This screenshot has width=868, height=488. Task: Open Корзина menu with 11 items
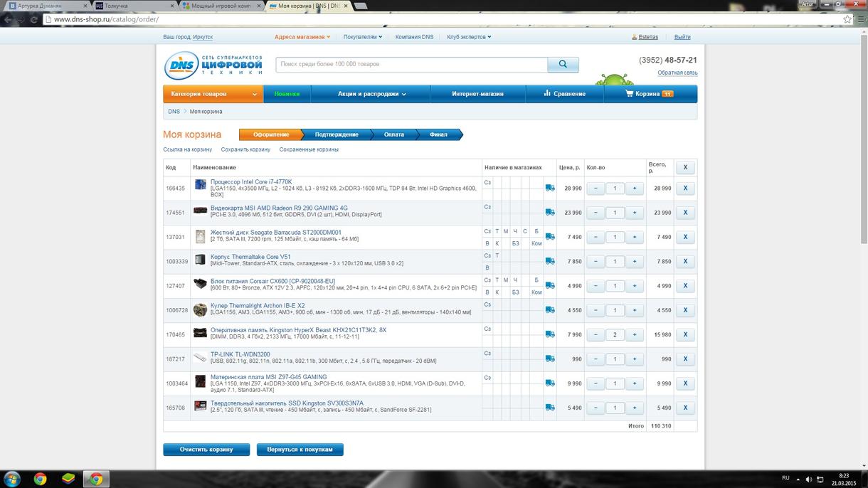pos(650,94)
